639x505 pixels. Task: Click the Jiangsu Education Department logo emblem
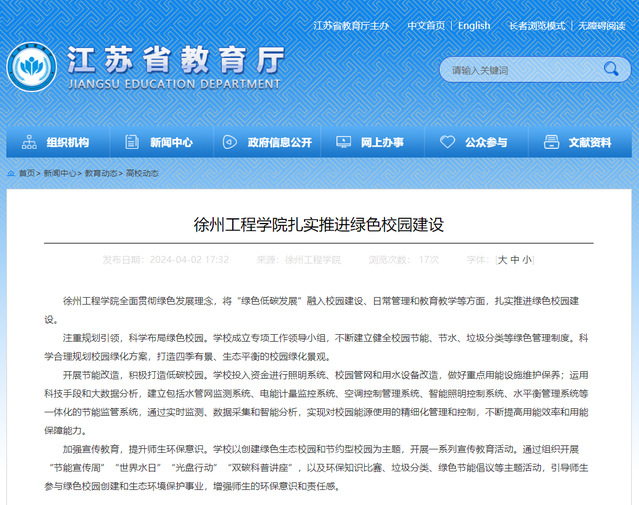click(x=32, y=68)
